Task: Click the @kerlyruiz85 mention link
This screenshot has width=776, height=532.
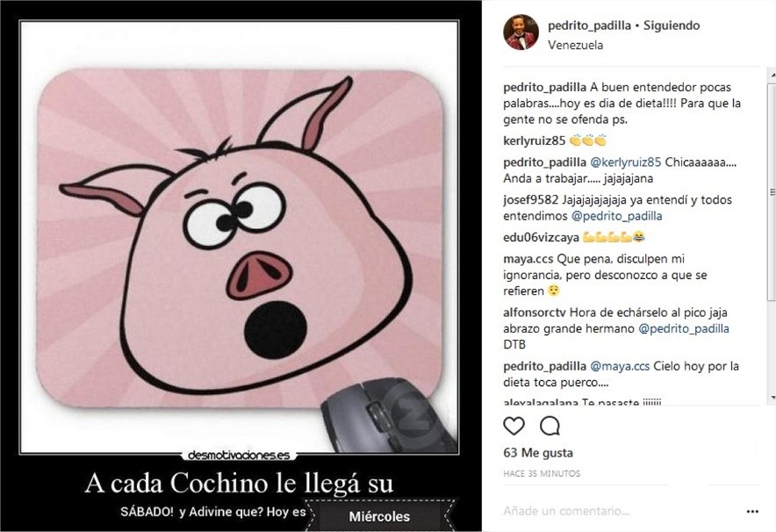Action: [626, 162]
